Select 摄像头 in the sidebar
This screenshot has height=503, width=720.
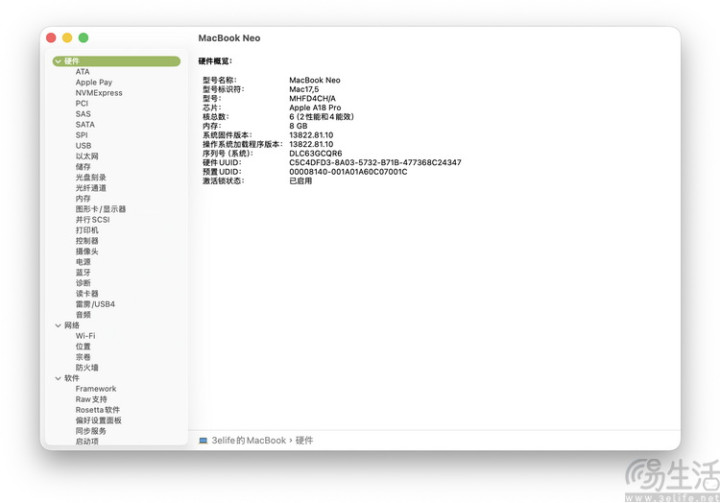87,251
